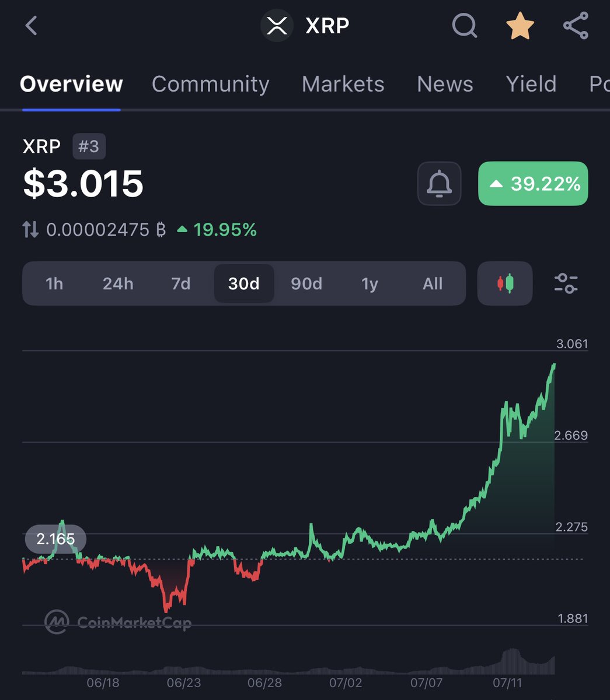Tap the XRP coin logo in header

(277, 26)
